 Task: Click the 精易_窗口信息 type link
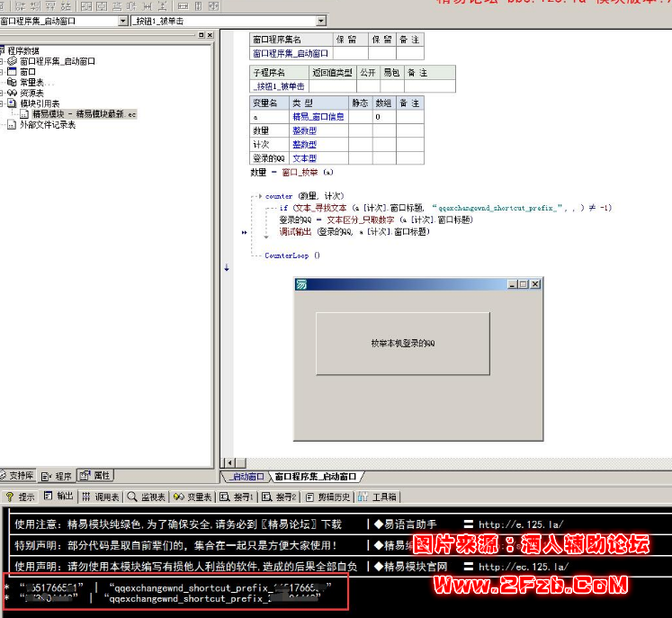pos(318,117)
